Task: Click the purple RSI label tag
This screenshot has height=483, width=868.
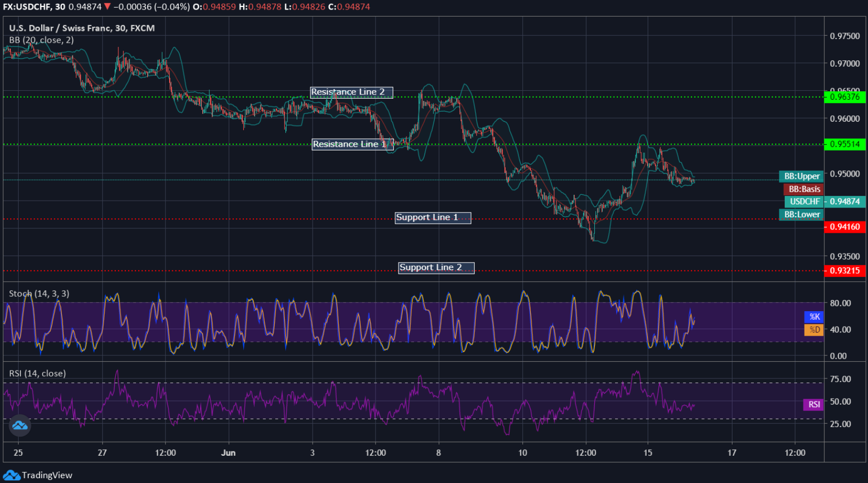Action: pyautogui.click(x=813, y=405)
